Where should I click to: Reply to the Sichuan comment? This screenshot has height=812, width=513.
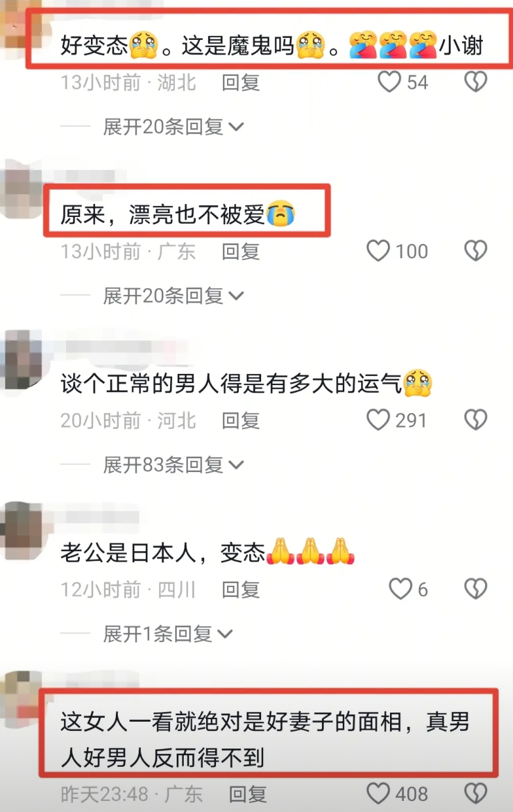point(241,590)
